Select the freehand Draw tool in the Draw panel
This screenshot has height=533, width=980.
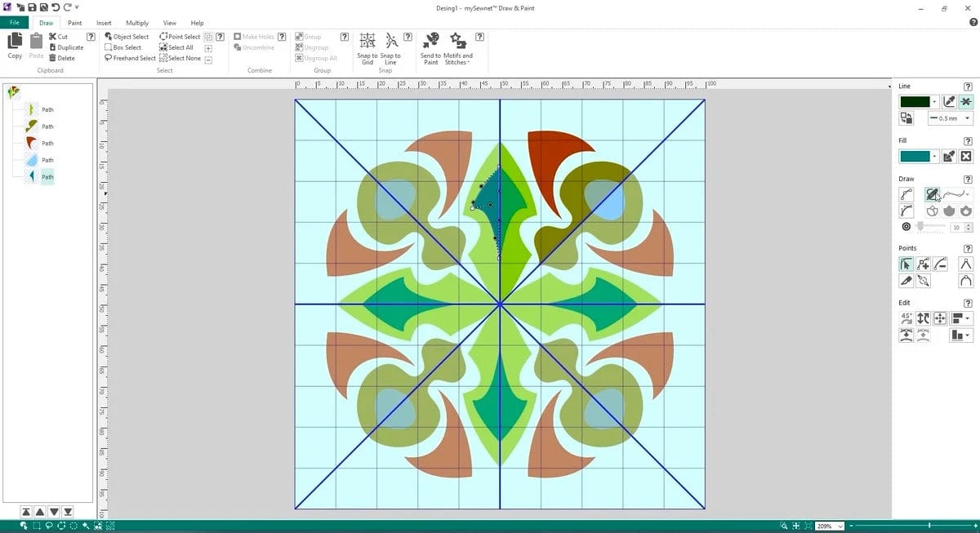point(933,194)
